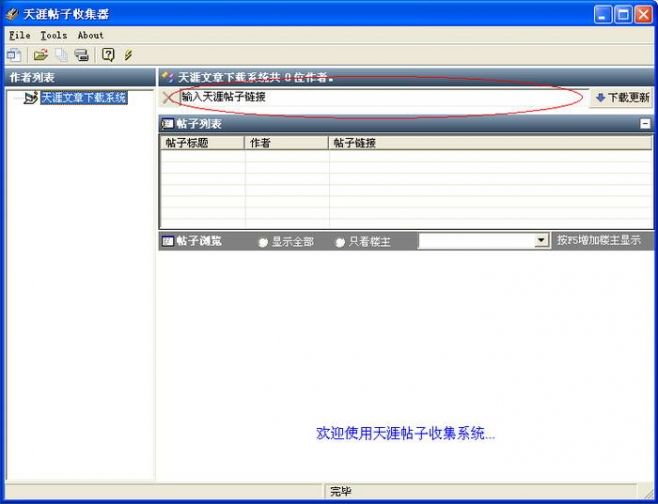Image resolution: width=658 pixels, height=504 pixels.
Task: Click the 帖子列表 panel header icon
Action: point(168,124)
